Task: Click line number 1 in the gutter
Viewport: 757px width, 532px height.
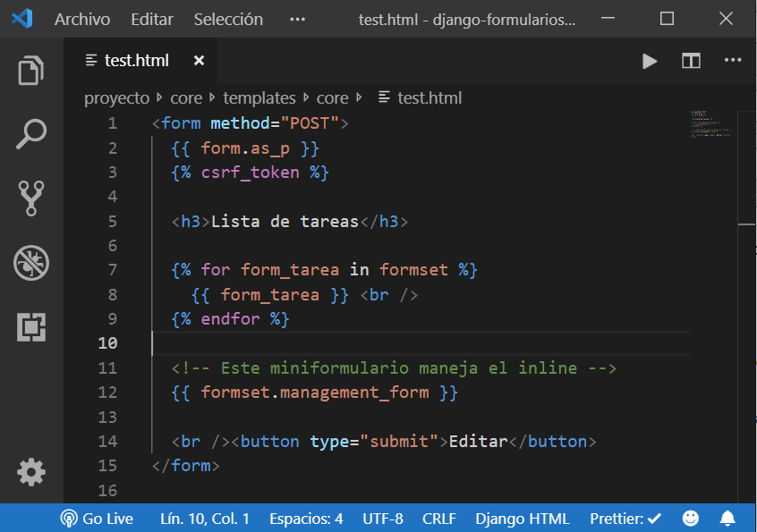Action: coord(113,123)
